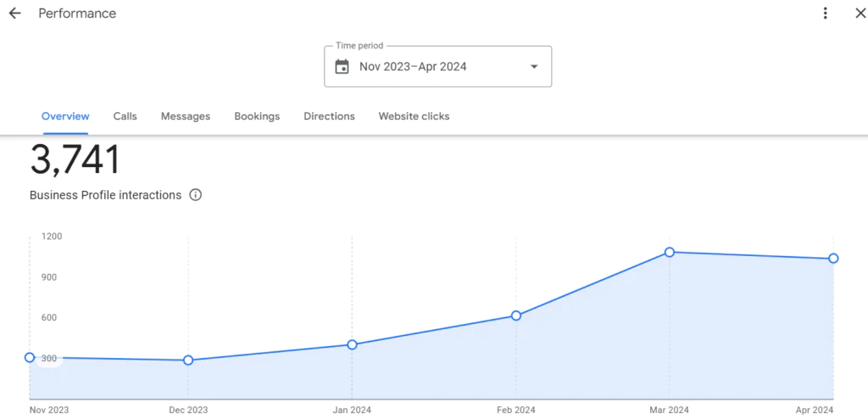
Task: Expand the Time period dropdown arrow
Action: [x=534, y=67]
